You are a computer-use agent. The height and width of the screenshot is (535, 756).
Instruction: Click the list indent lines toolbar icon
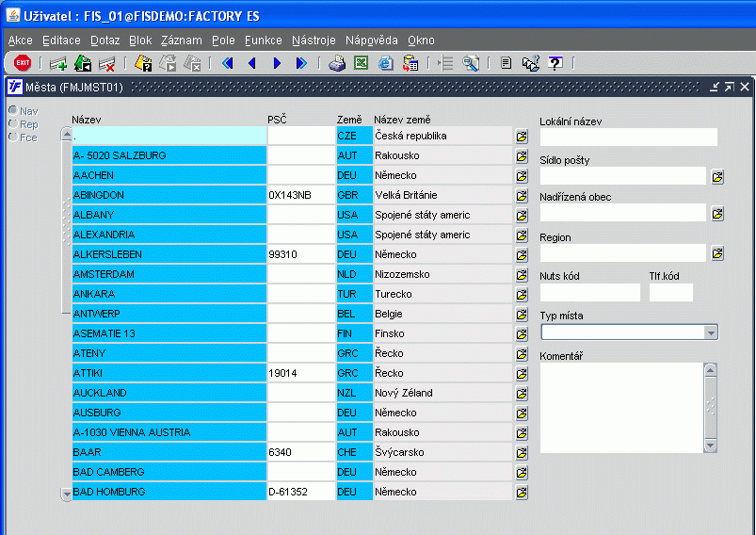pyautogui.click(x=445, y=63)
